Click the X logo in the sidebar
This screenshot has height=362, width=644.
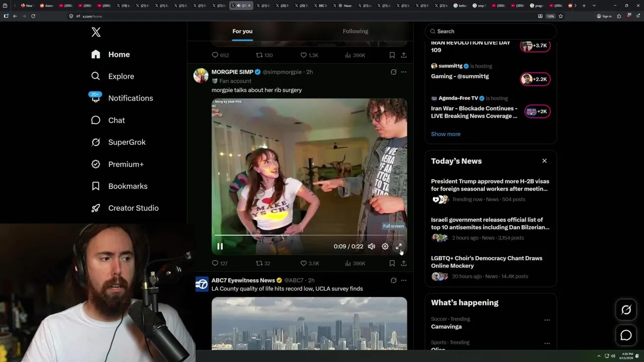pyautogui.click(x=96, y=32)
